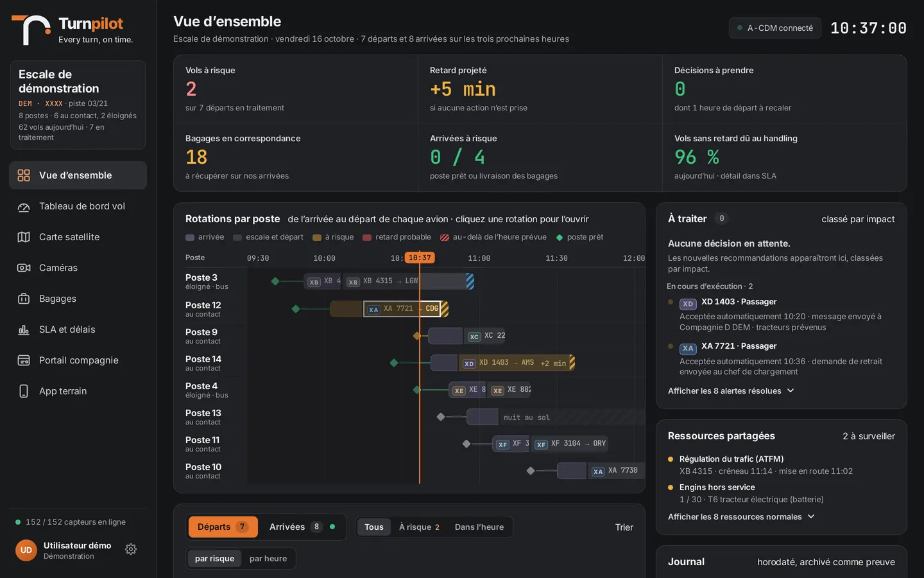
Task: Open the Vue d'ensemble grid icon
Action: (x=24, y=175)
